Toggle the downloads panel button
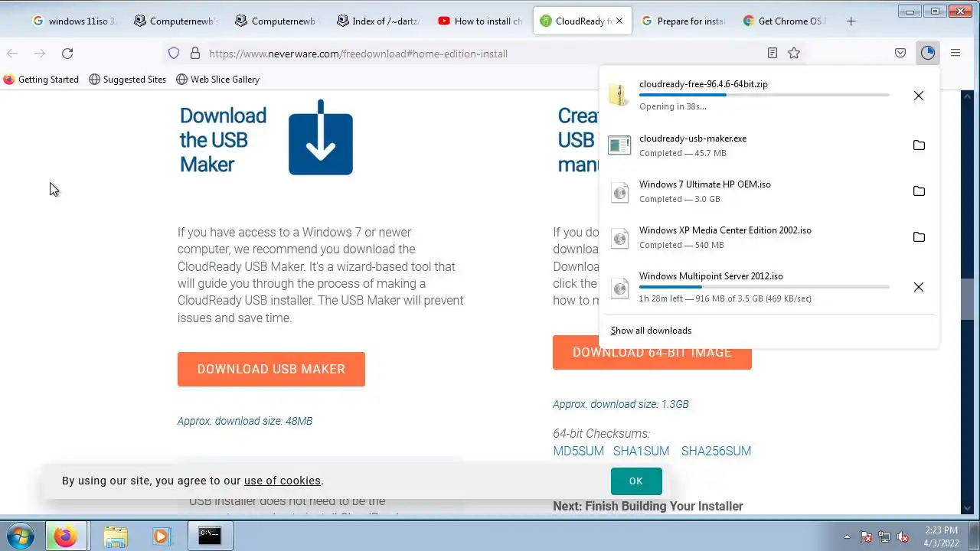The image size is (980, 551). tap(928, 53)
